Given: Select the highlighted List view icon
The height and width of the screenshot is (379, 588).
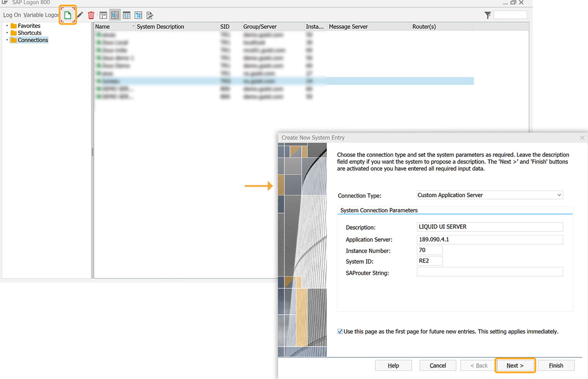Looking at the screenshot, I should [x=115, y=15].
